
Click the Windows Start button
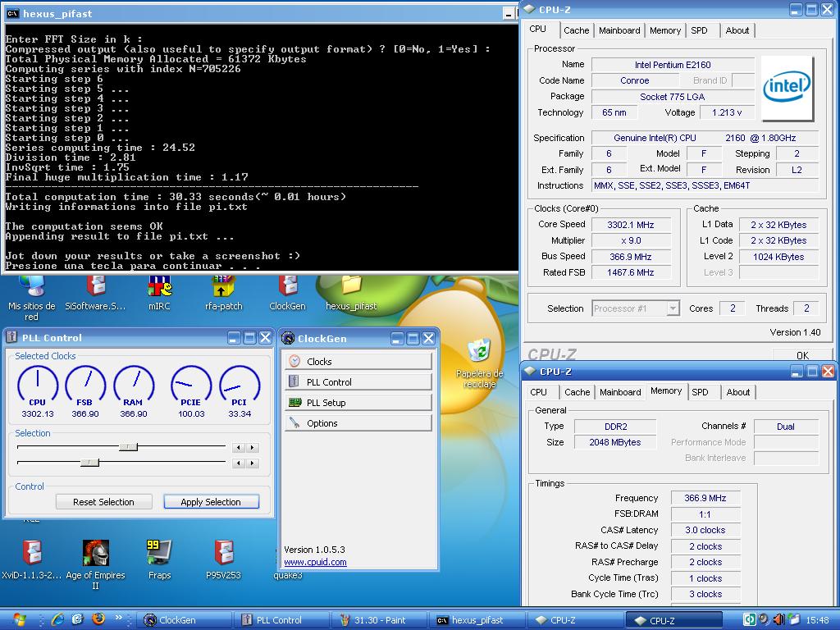tap(18, 620)
